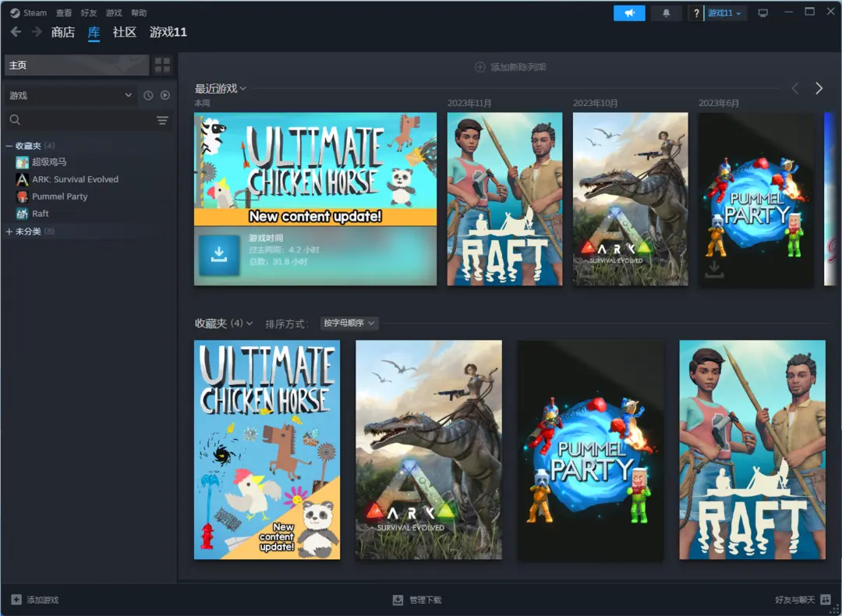Open the 帮助 menu
The height and width of the screenshot is (616, 842).
(139, 13)
